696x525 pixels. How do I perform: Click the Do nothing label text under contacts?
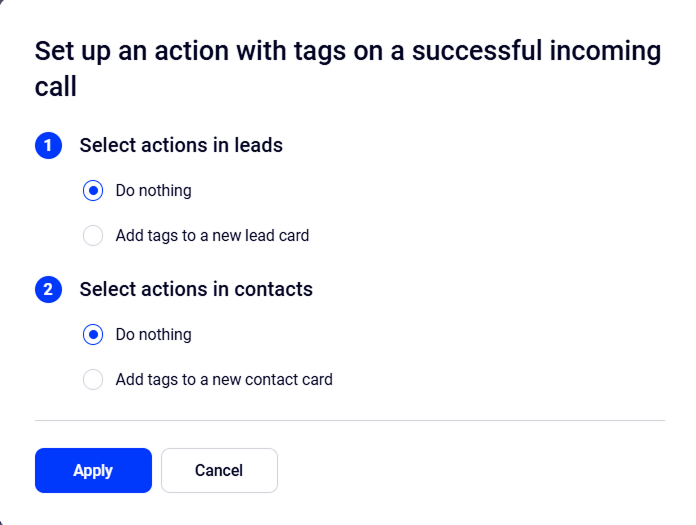[x=153, y=335]
